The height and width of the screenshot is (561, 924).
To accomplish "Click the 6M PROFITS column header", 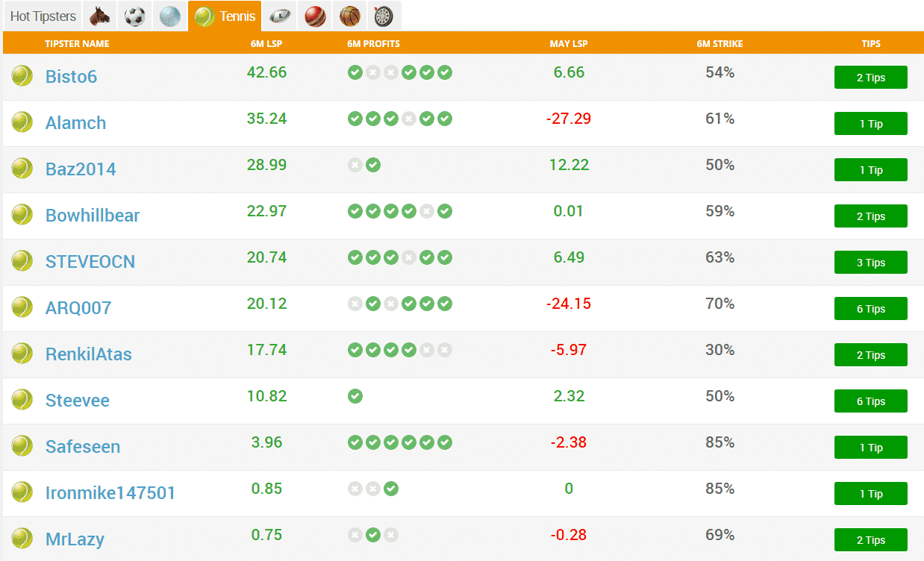I will point(373,44).
